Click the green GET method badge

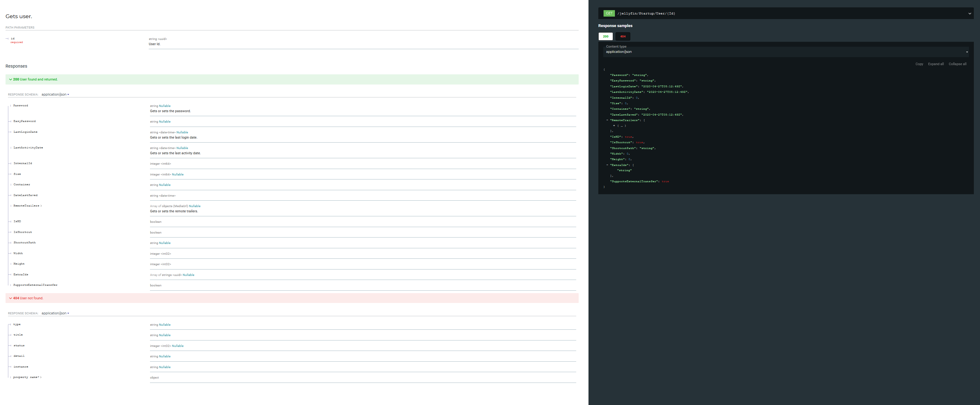coord(609,13)
